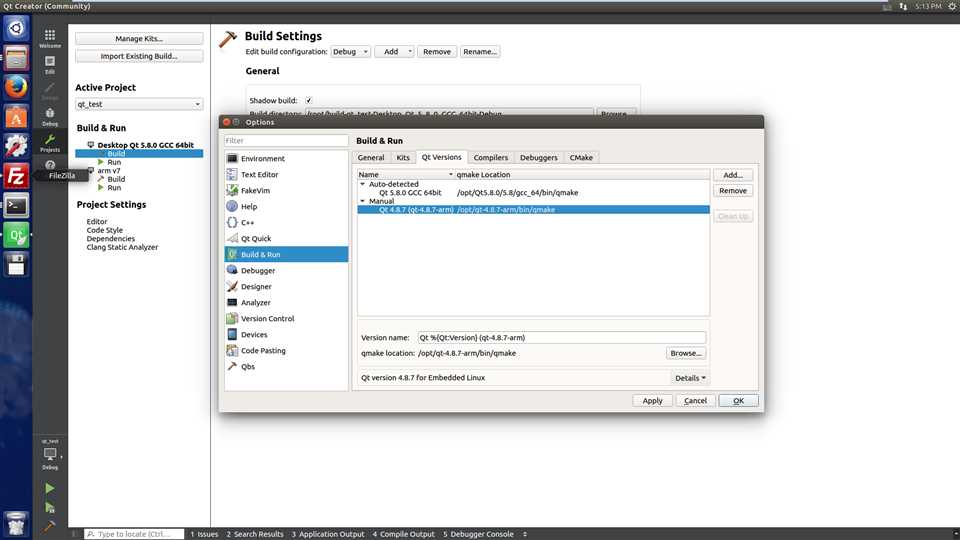Open Ubuntu Software Center dock icon

coord(16,116)
